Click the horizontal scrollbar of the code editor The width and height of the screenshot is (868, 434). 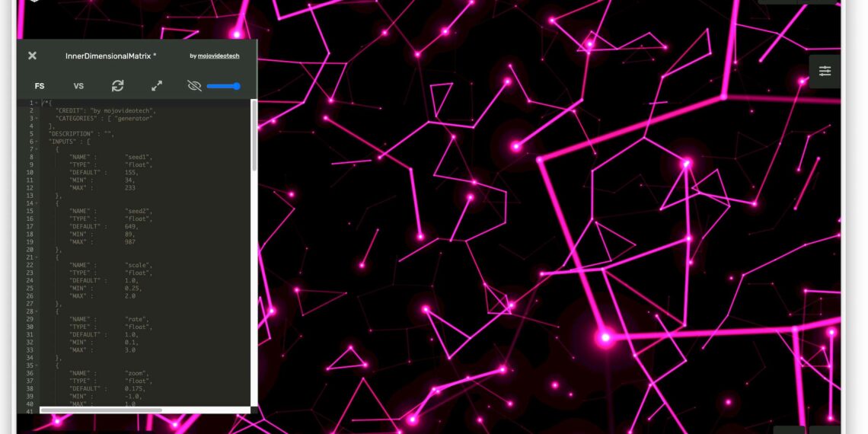coord(101,410)
